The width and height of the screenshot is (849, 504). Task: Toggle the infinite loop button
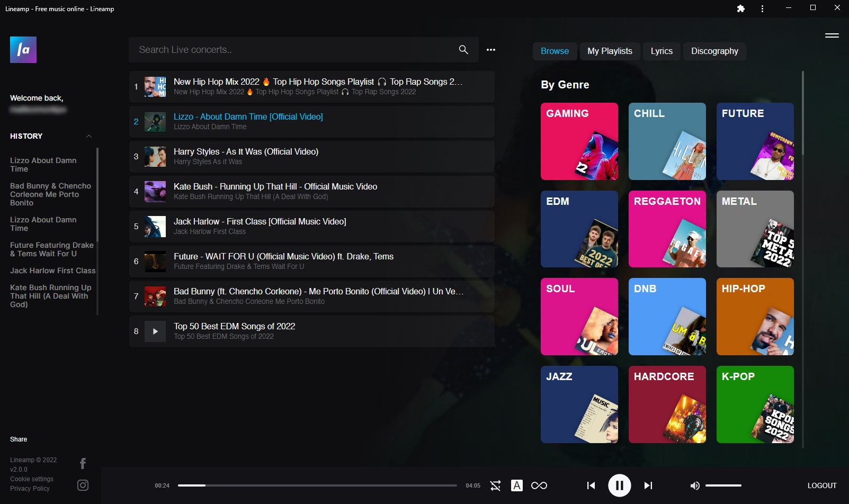[x=539, y=485]
